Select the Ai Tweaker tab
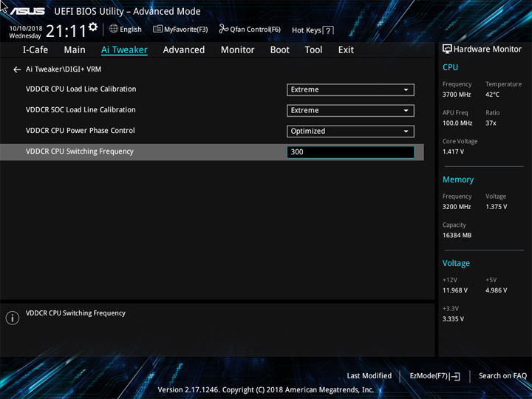This screenshot has width=532, height=399. pos(124,50)
